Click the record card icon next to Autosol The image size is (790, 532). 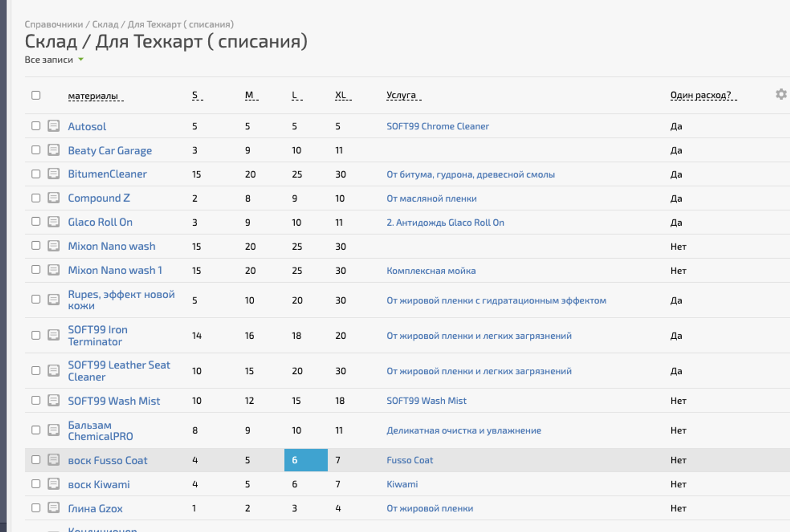53,126
